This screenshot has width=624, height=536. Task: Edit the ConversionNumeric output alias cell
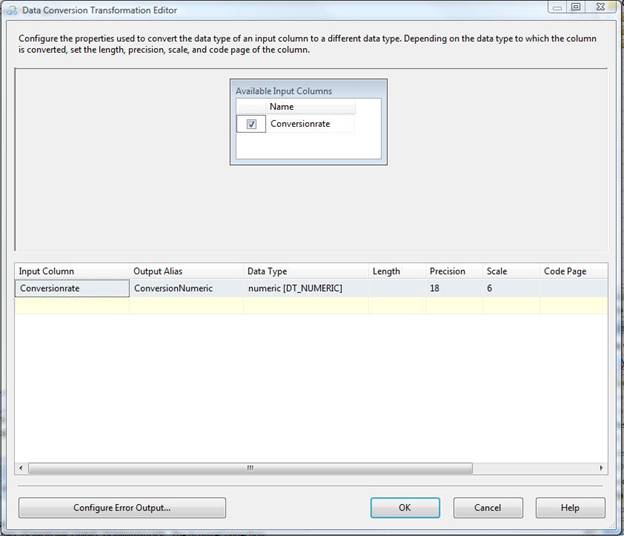[x=186, y=288]
